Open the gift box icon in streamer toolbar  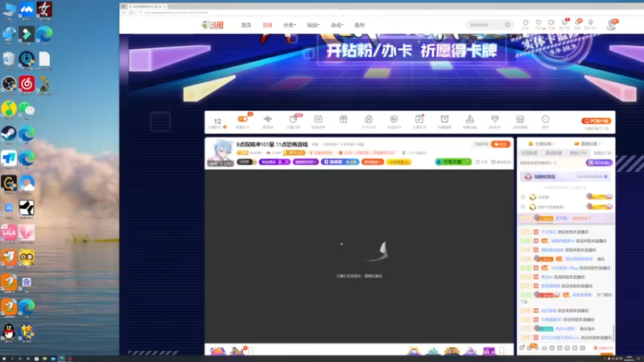(x=344, y=119)
